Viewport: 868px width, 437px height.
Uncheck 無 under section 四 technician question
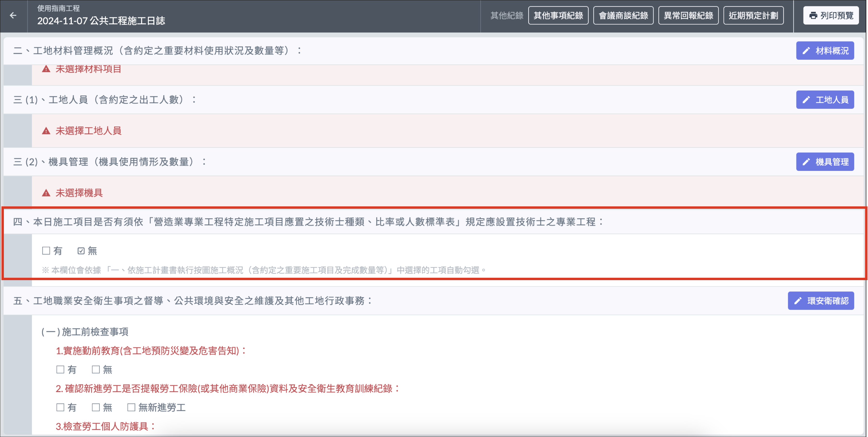(x=81, y=251)
